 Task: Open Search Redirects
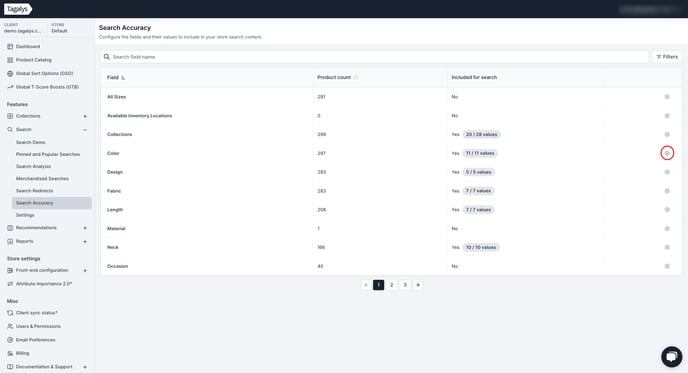[34, 191]
